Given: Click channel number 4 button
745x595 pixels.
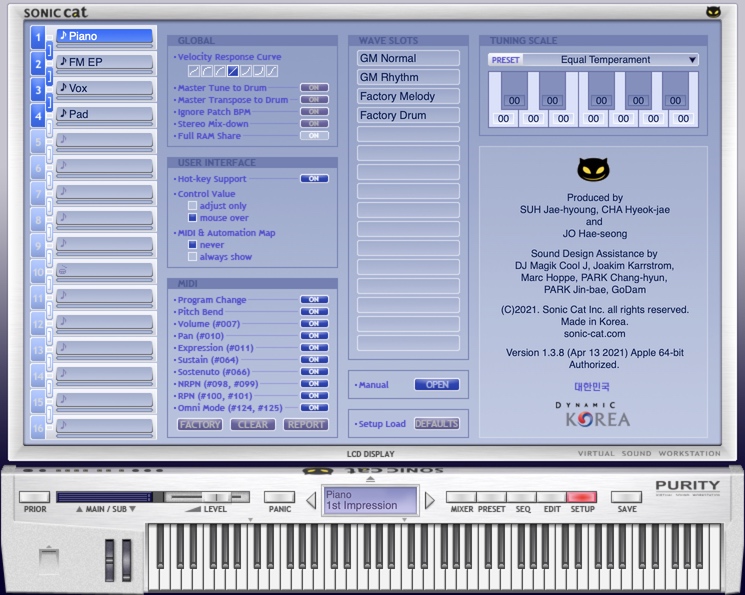Looking at the screenshot, I should pyautogui.click(x=38, y=116).
